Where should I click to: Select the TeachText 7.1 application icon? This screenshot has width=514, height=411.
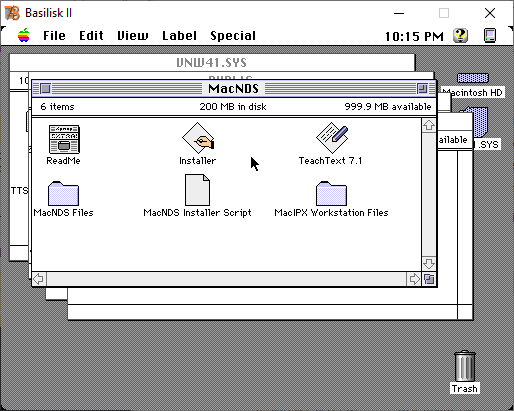coord(332,138)
